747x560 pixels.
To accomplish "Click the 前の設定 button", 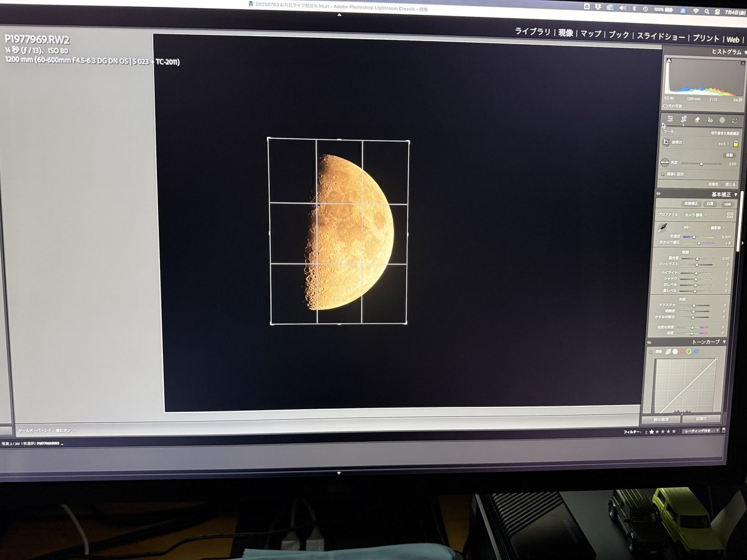I will click(660, 419).
